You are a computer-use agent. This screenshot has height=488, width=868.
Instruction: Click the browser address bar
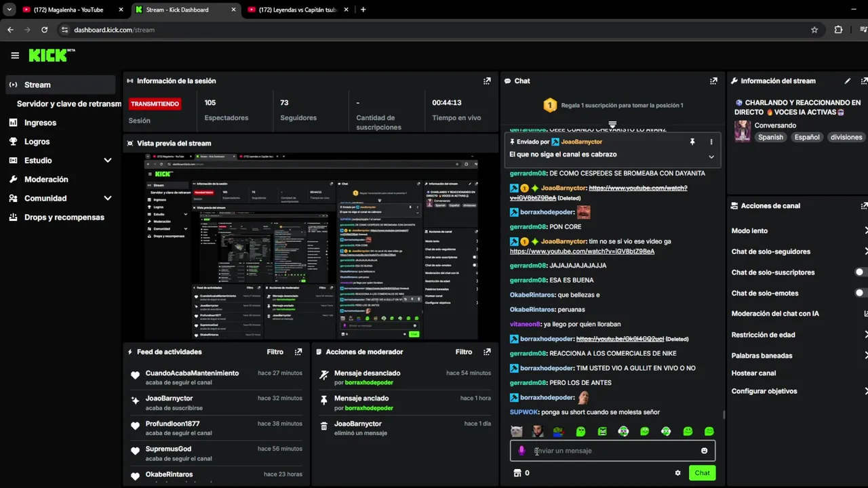click(434, 30)
